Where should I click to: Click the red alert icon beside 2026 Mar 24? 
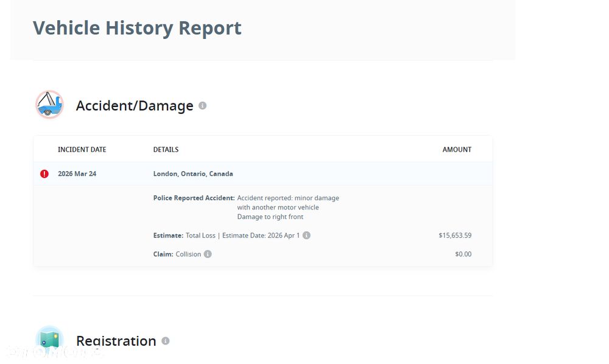44,174
